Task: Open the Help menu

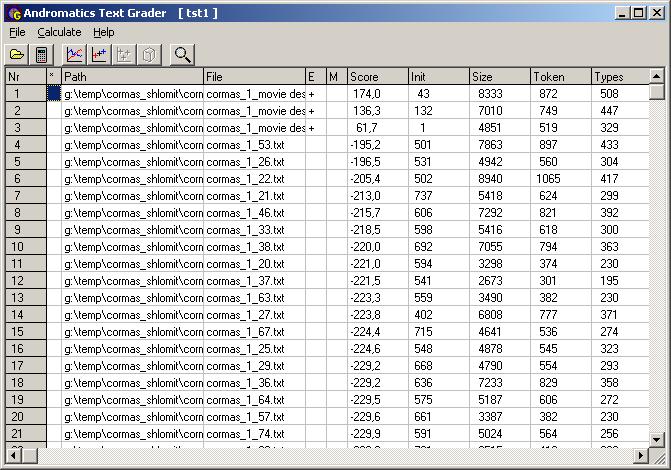Action: coord(104,32)
